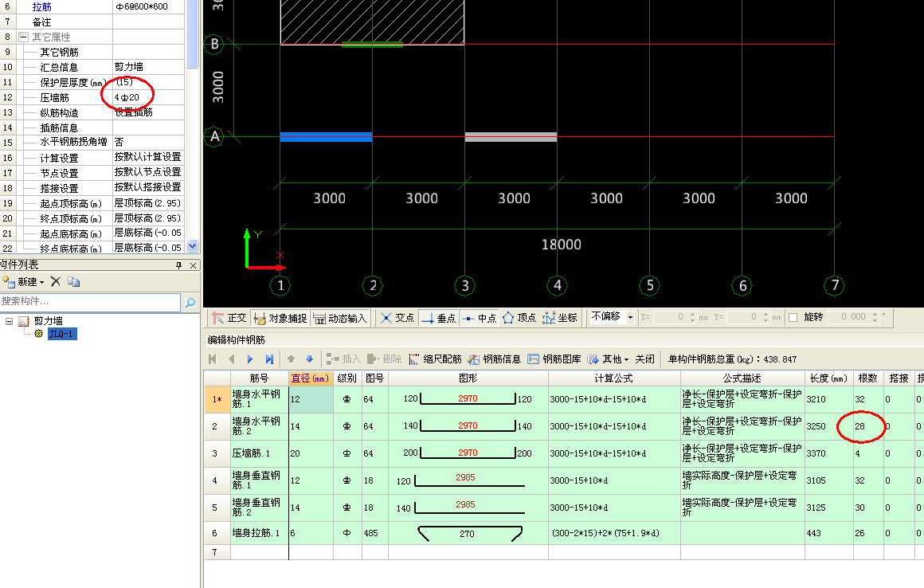Click the 计算设置 property value cell
Screen dimensions: 924x588
coord(148,157)
